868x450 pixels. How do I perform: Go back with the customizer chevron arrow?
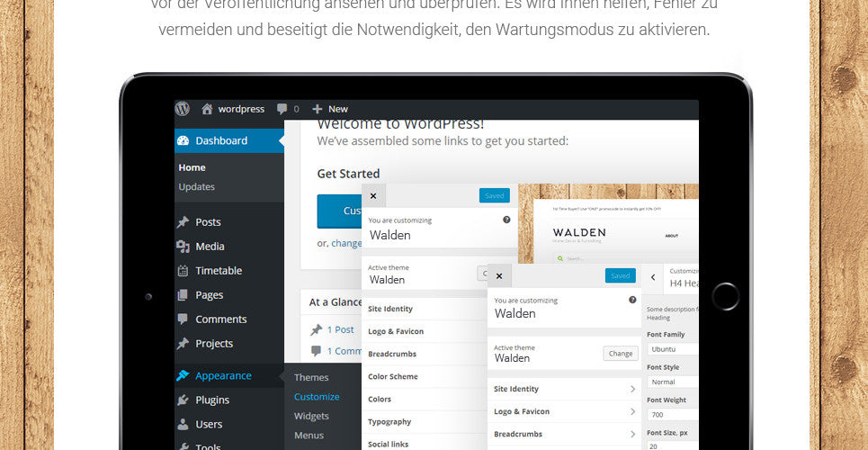click(653, 277)
